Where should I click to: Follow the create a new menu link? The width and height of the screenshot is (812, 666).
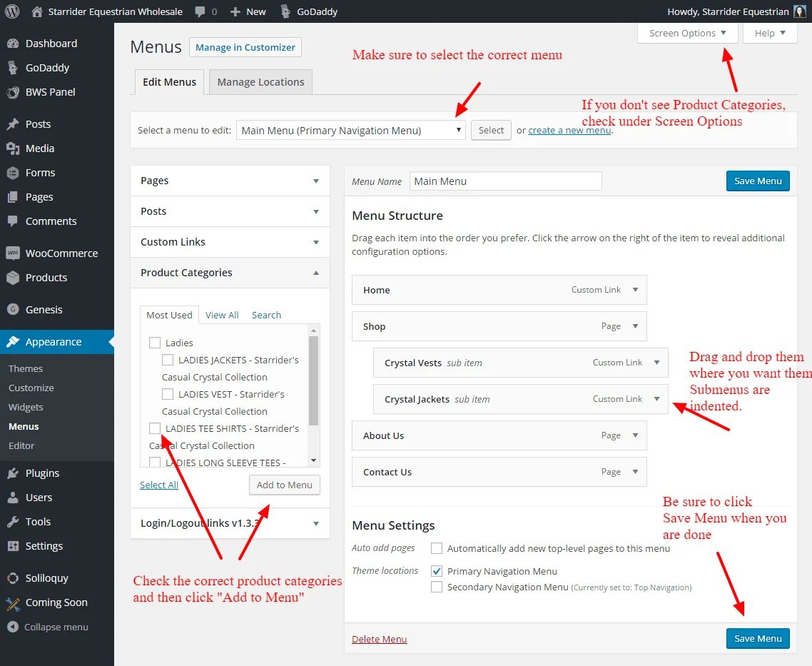(569, 130)
